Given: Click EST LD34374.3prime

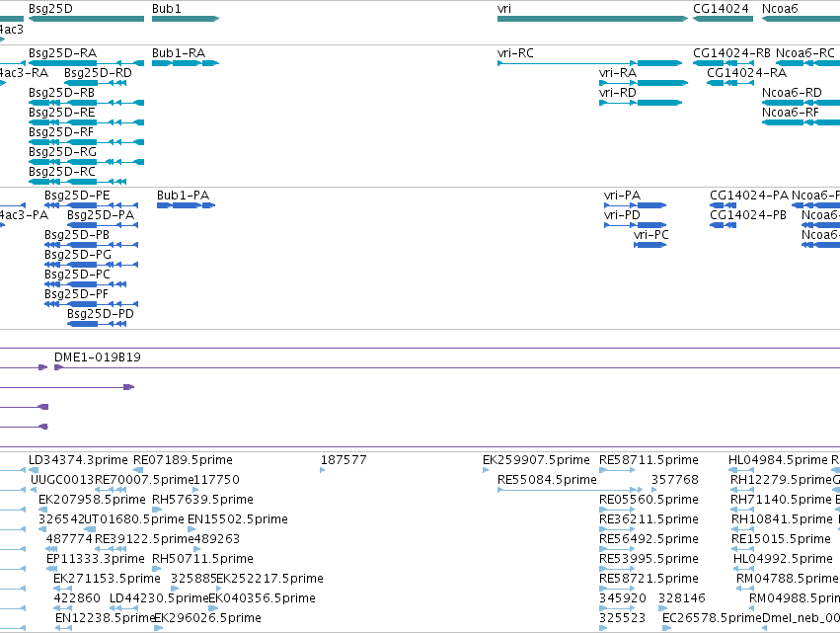Looking at the screenshot, I should coord(34,470).
